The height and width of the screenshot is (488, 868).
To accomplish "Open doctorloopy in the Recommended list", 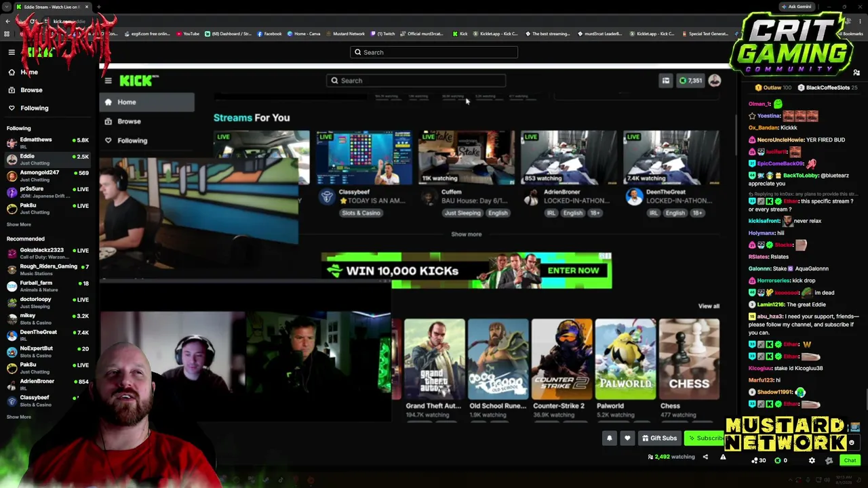I will coord(47,302).
